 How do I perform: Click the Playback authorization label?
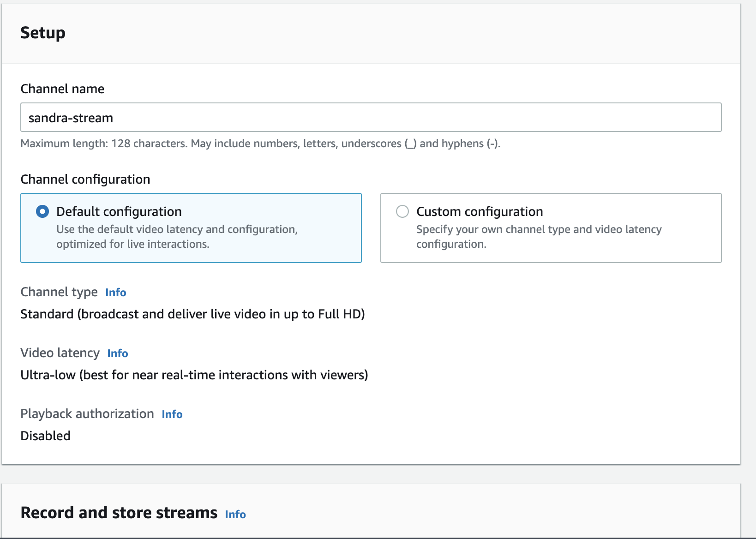pos(87,414)
